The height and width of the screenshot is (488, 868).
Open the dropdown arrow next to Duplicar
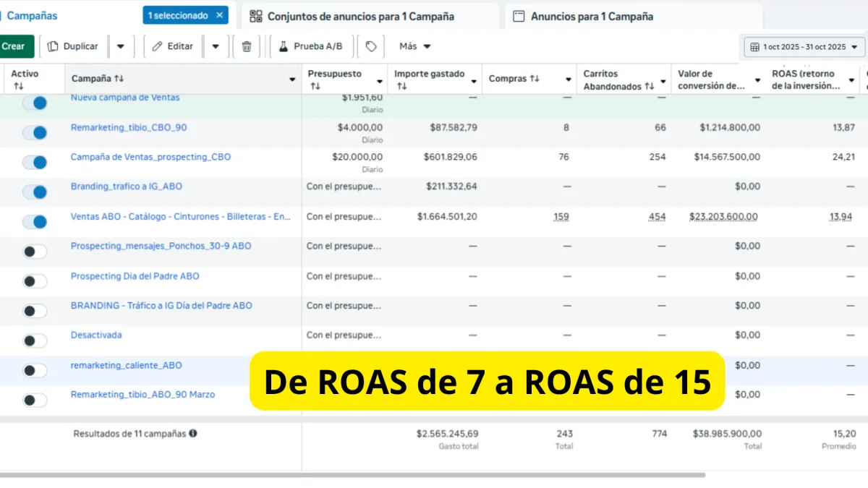pyautogui.click(x=120, y=46)
